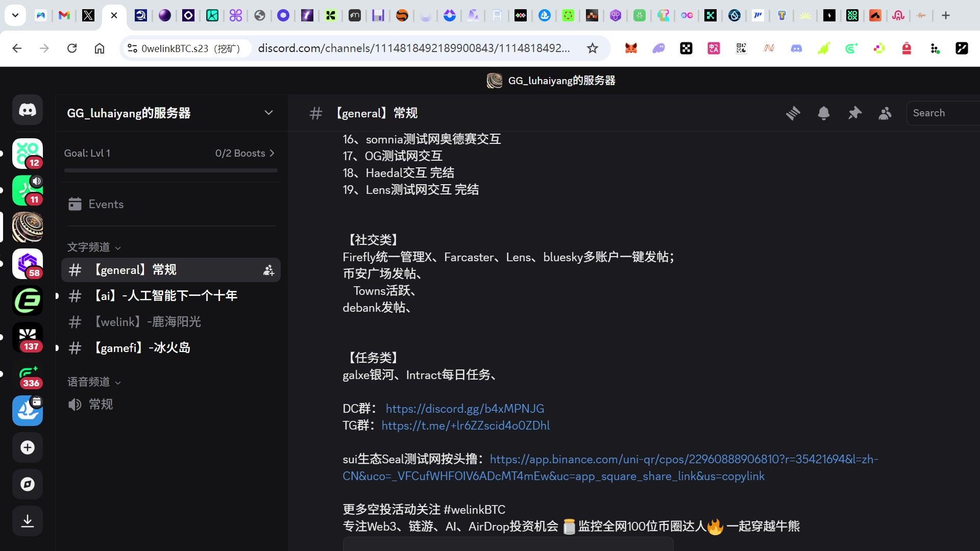The height and width of the screenshot is (551, 980).
Task: Open Threads icon in channel header
Action: 793,113
